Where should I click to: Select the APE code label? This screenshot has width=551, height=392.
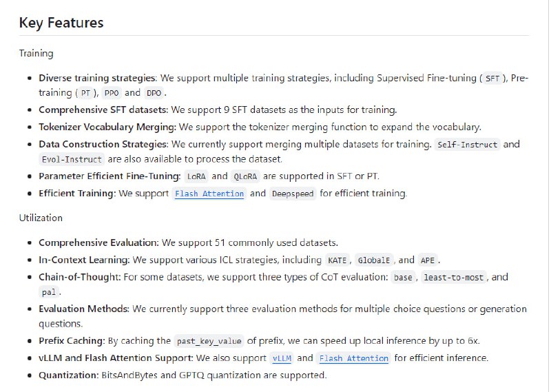(428, 260)
